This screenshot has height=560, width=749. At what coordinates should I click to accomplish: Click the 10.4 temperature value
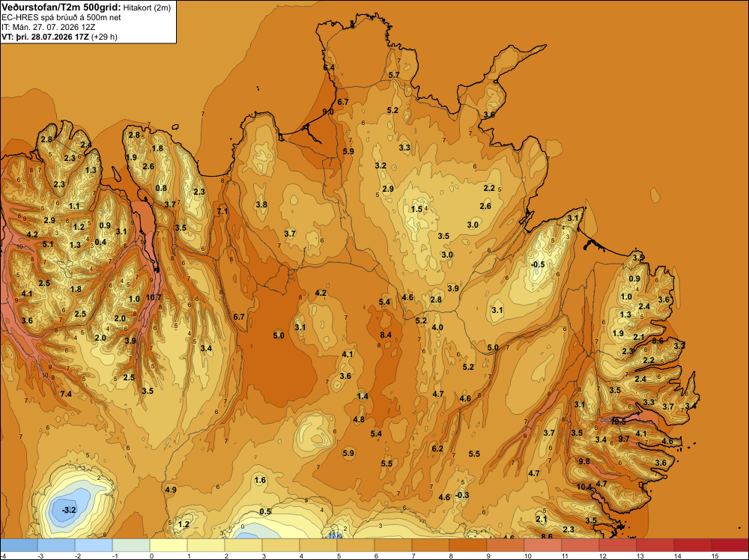pos(584,487)
